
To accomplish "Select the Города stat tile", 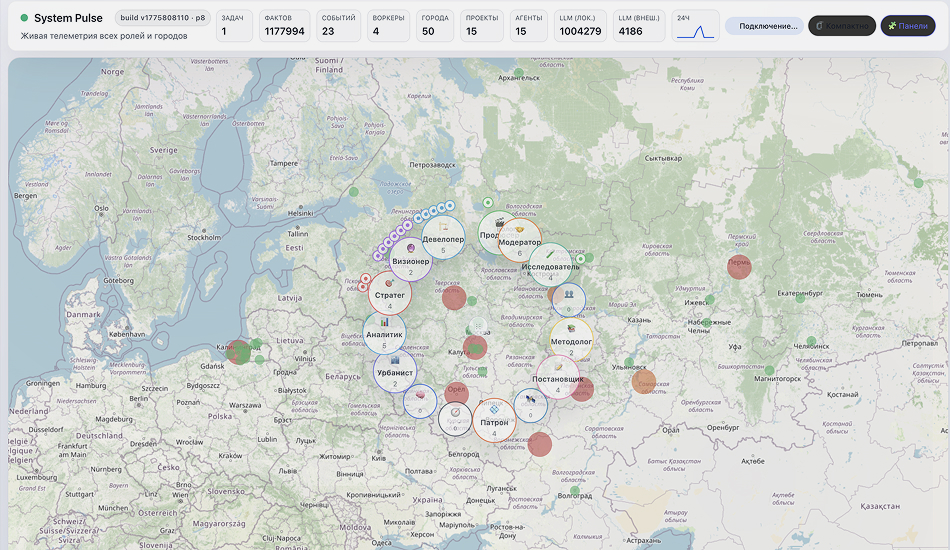I will (434, 26).
